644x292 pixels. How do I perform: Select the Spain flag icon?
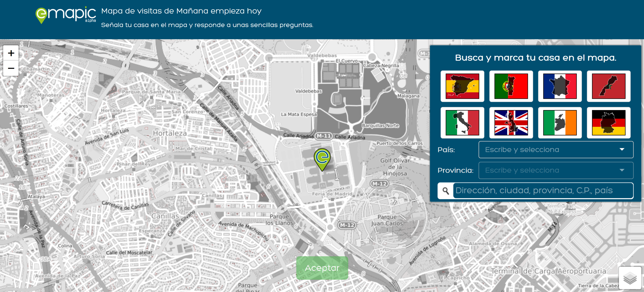coord(462,86)
